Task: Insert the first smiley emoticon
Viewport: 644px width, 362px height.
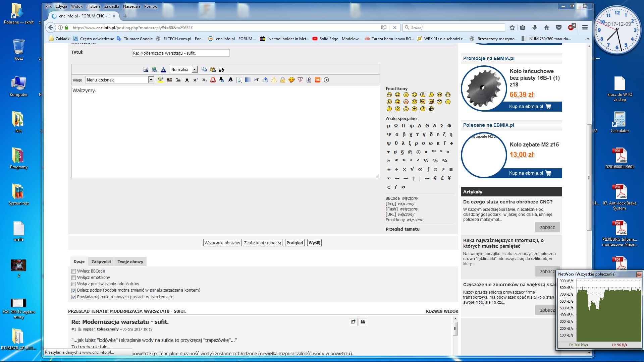Action: coord(389,95)
